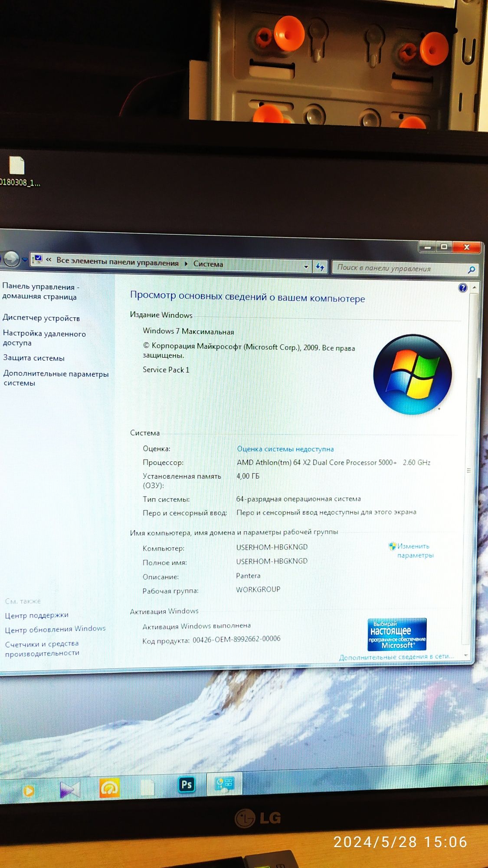Click the scrollbar up arrow
The width and height of the screenshot is (488, 868).
coord(474,287)
